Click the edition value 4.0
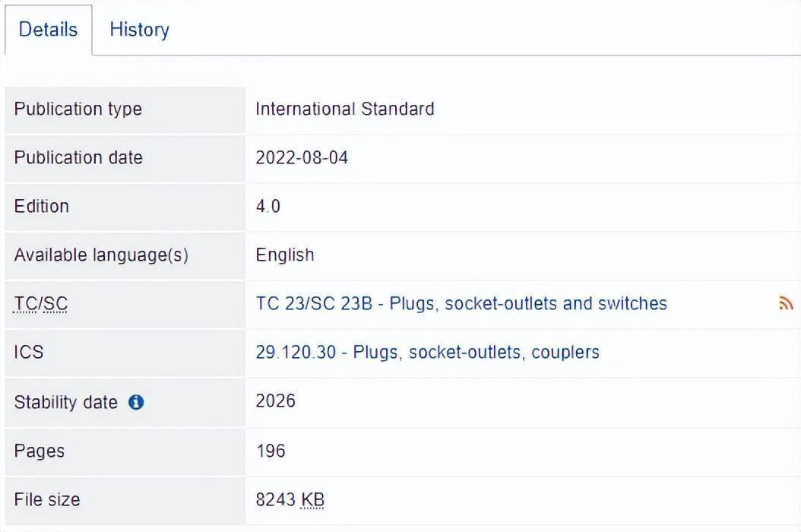The image size is (801, 532). pos(268,206)
